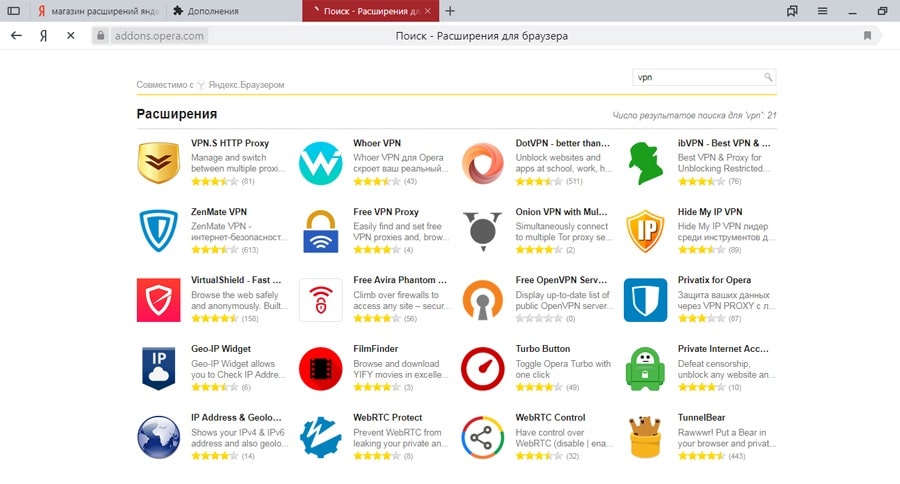Viewport: 900px width, 484px height.
Task: Open the Yandex home Я button
Action: [x=43, y=36]
